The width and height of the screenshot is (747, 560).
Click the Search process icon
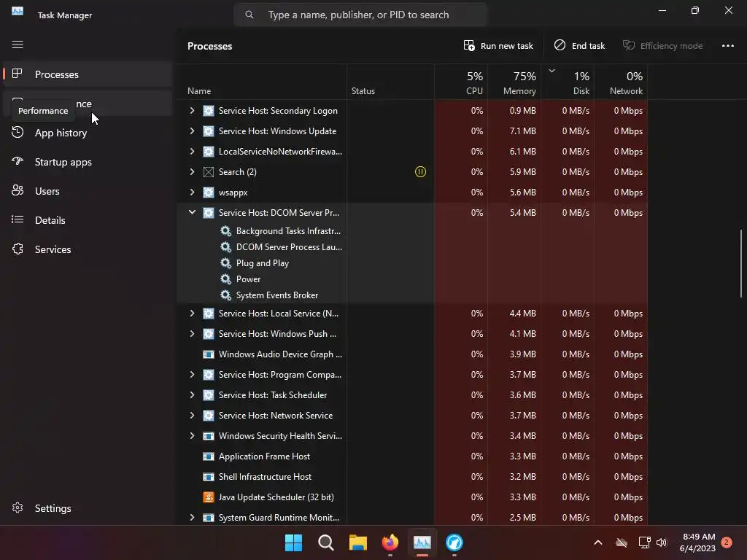[x=209, y=172]
